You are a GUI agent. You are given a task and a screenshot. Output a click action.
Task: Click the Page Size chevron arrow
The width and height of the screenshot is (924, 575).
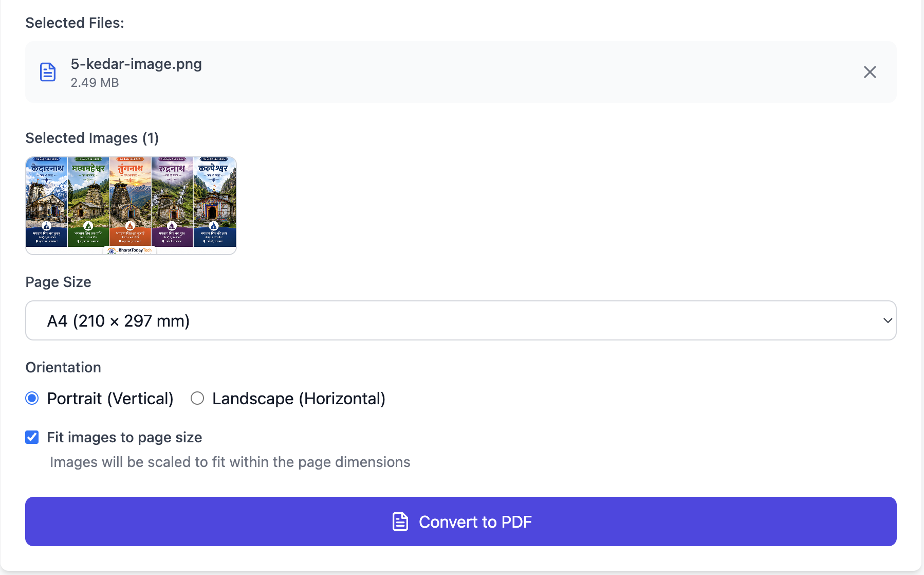pyautogui.click(x=888, y=320)
